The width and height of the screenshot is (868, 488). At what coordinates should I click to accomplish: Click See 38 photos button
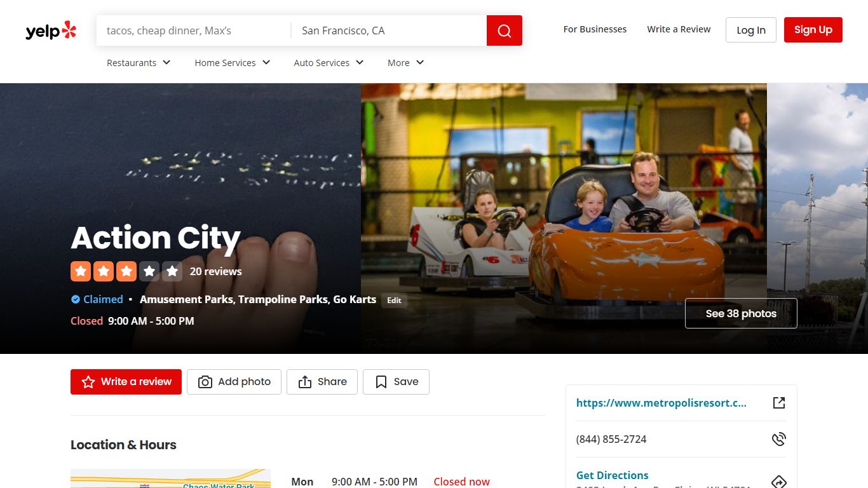pyautogui.click(x=741, y=313)
